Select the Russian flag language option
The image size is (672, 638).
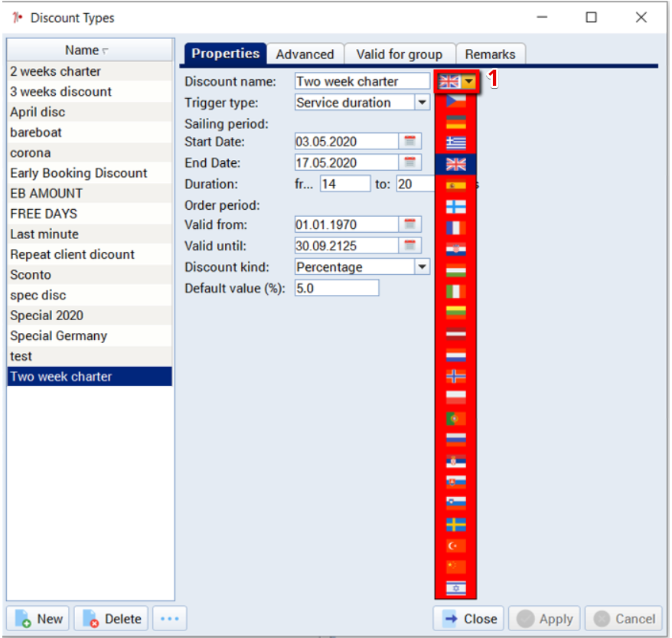455,440
